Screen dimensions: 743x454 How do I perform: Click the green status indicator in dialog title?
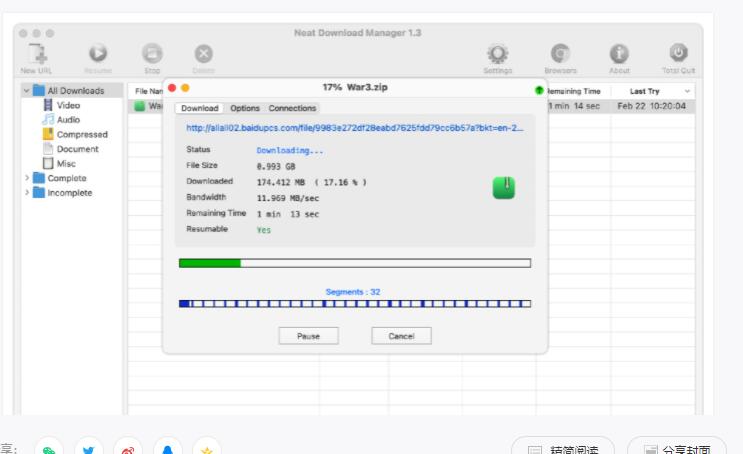[539, 90]
